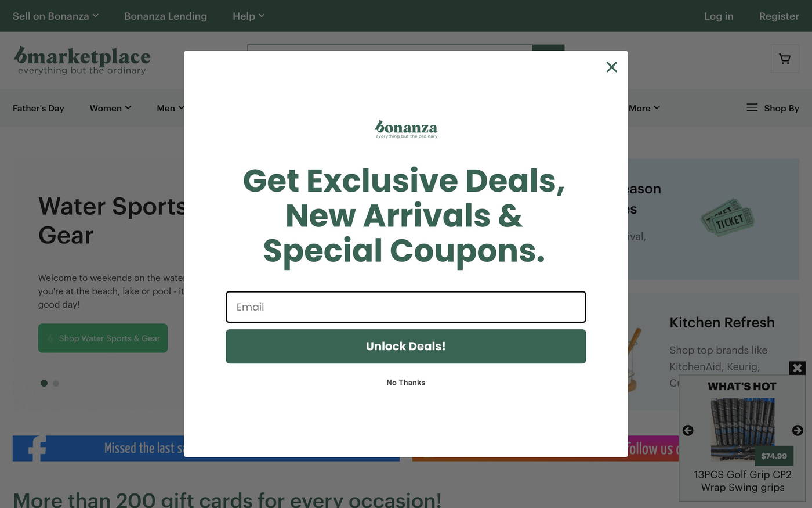Select the first carousel slide dot
Screen dimensions: 812x508
[x=44, y=383]
